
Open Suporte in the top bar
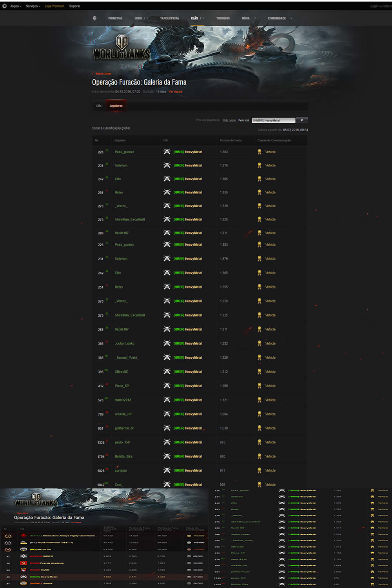tap(74, 6)
